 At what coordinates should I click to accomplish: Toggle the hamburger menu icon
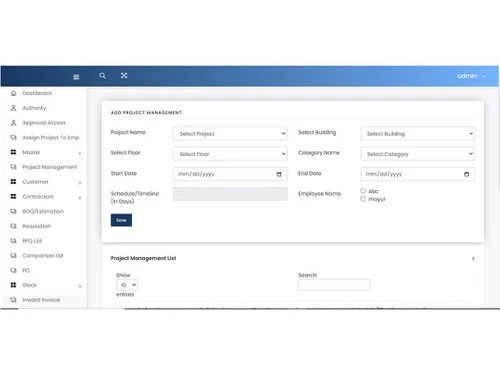[76, 77]
